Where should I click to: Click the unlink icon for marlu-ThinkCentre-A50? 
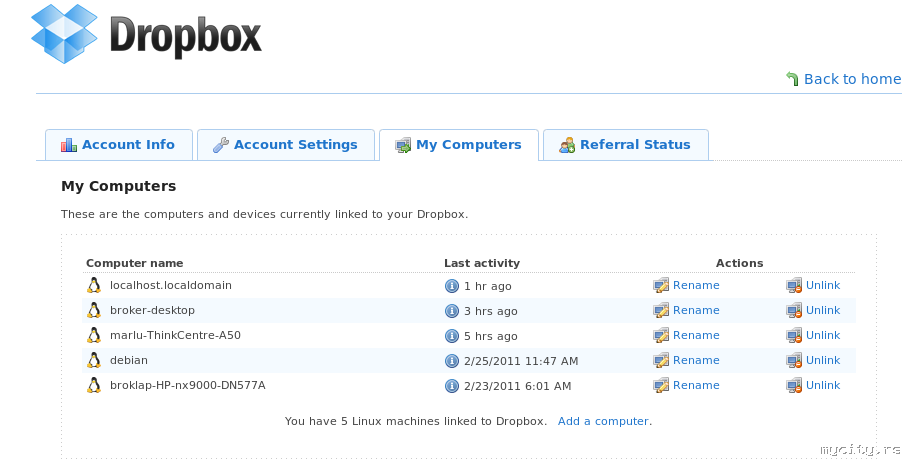coord(794,335)
